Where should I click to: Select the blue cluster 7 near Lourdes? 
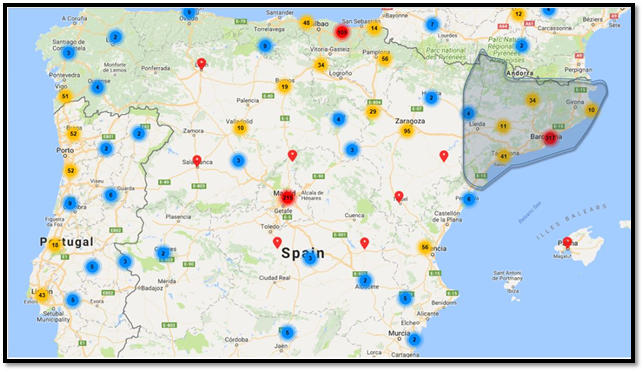coord(432,25)
